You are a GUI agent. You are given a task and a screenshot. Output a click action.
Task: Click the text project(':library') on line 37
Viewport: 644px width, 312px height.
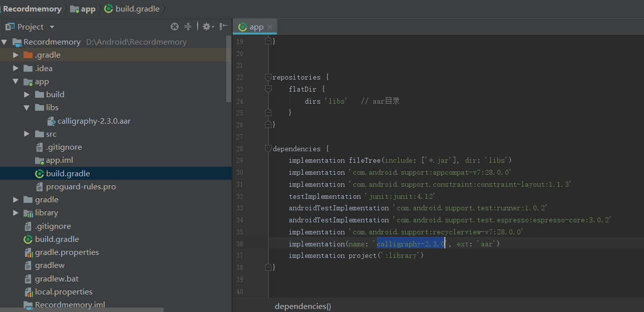[386, 256]
